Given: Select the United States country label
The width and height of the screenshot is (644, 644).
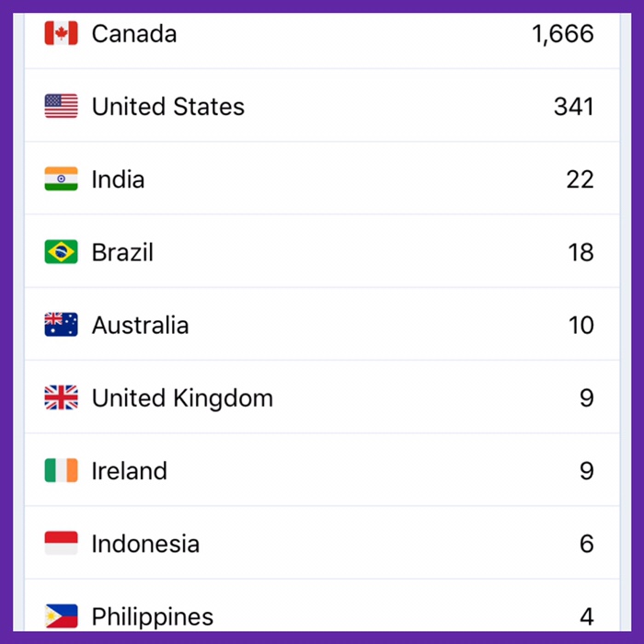Looking at the screenshot, I should 167,107.
